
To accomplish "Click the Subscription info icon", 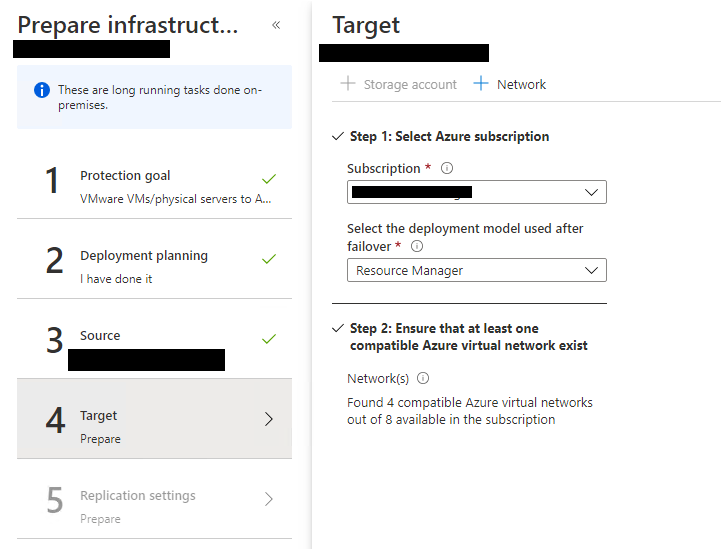I will (x=447, y=168).
